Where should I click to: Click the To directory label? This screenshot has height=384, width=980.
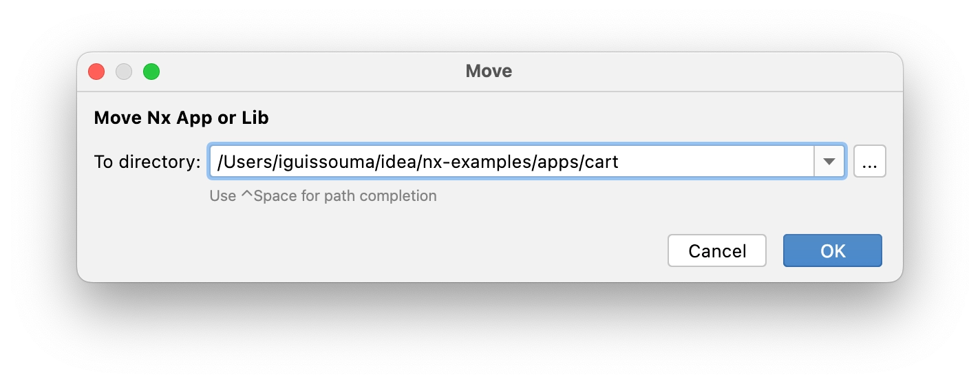[147, 162]
